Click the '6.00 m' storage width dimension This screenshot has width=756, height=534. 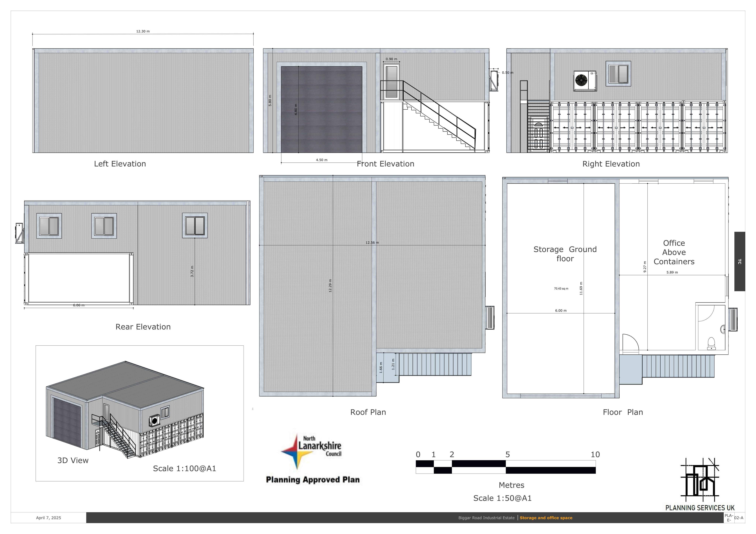tap(561, 311)
